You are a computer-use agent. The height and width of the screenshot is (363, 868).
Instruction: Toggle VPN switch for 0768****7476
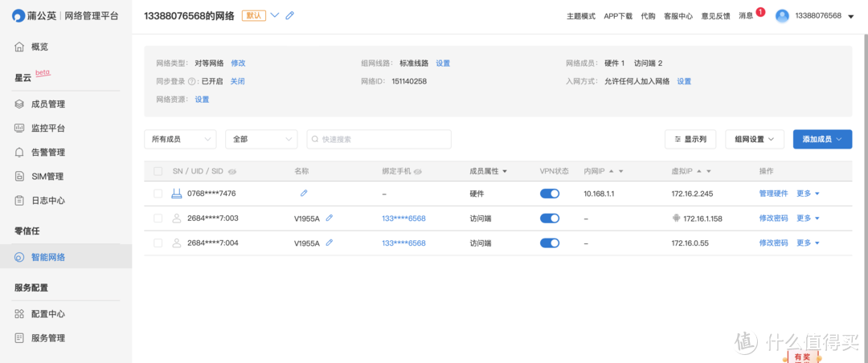[x=550, y=193]
